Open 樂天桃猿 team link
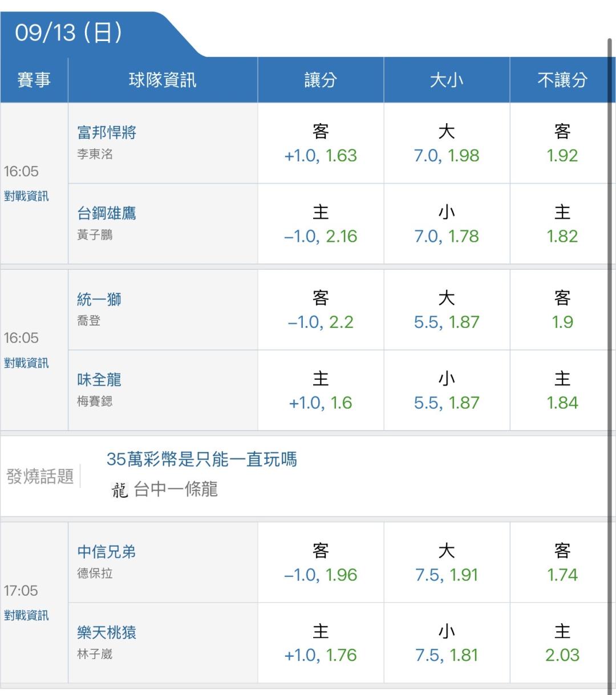The image size is (616, 695). tap(107, 632)
